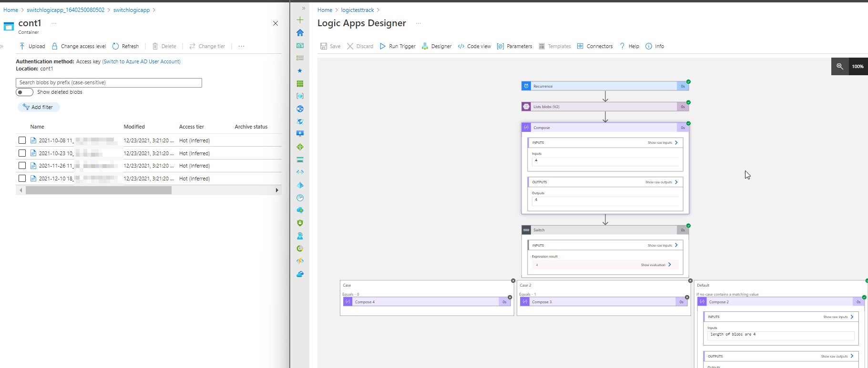Click the horizontal scrollbar of blob list
Screen dimensions: 868x368
point(99,190)
